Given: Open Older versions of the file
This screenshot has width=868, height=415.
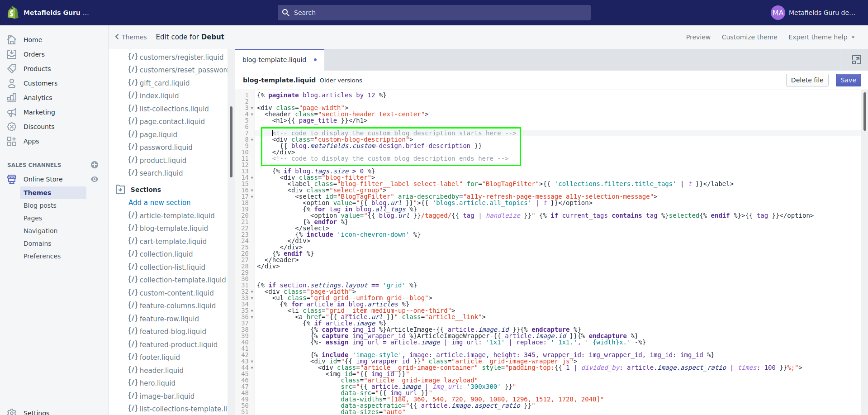Looking at the screenshot, I should tap(341, 80).
